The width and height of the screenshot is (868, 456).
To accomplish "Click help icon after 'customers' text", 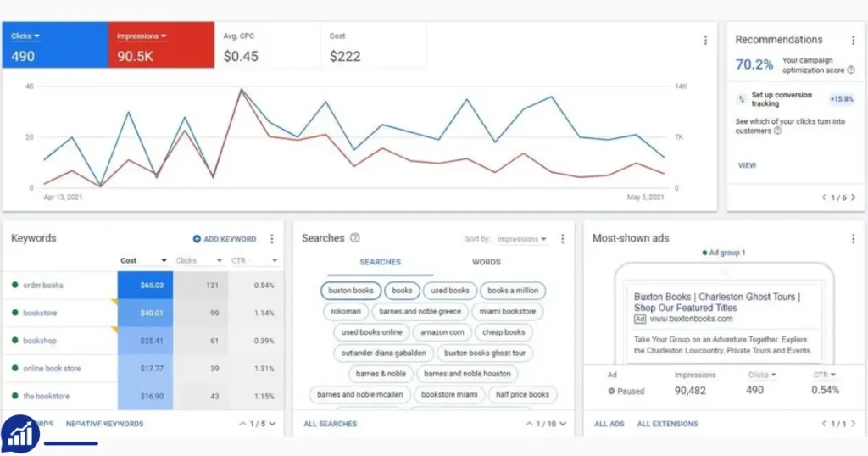I will pos(777,131).
